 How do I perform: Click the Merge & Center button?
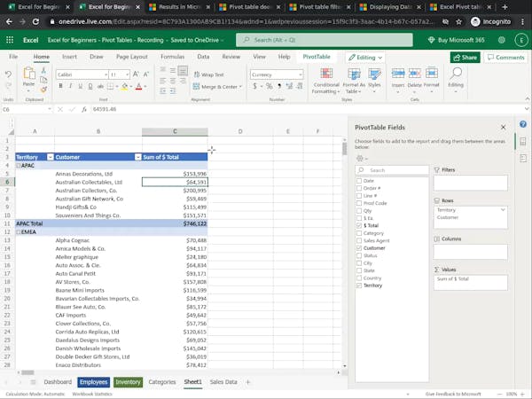coord(217,87)
